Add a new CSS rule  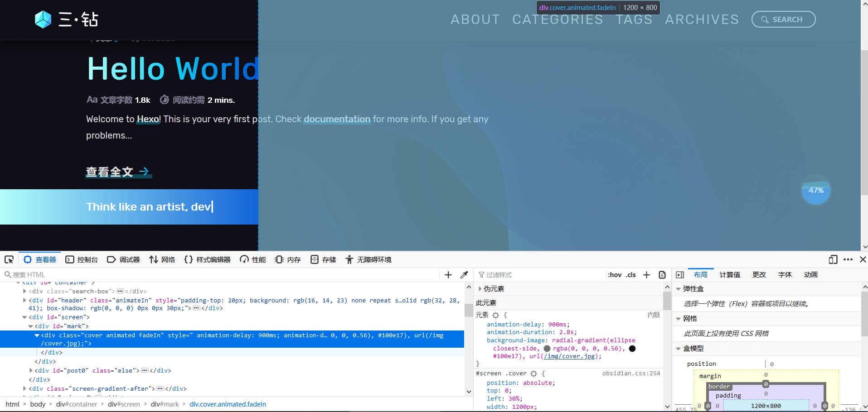tap(647, 275)
